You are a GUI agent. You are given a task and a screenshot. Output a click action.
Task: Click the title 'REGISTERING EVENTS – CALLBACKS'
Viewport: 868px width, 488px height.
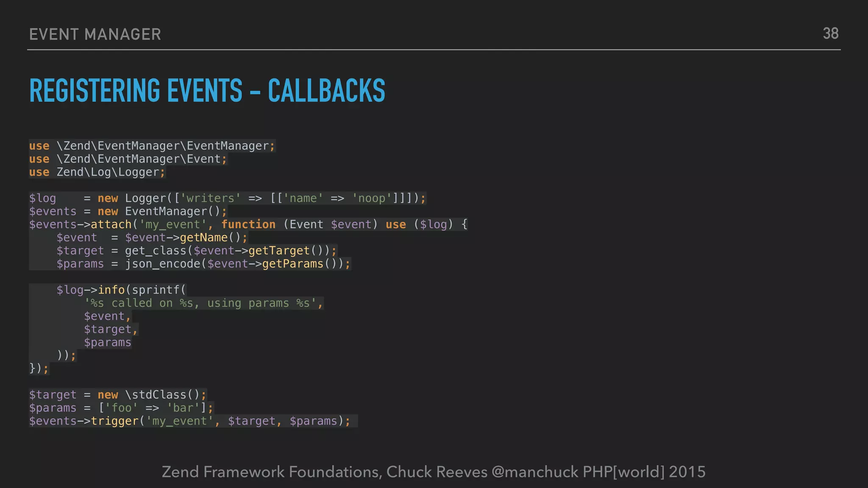[x=207, y=91]
